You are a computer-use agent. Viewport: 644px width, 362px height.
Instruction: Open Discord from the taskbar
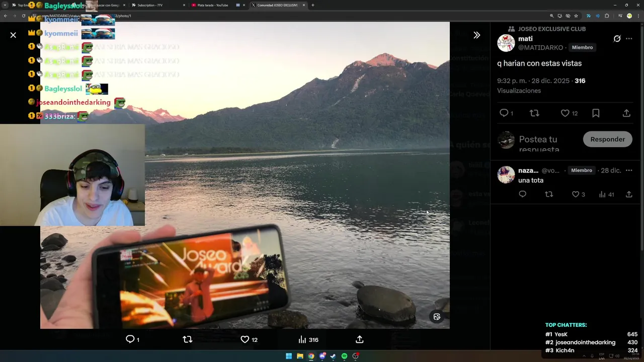tap(322, 356)
